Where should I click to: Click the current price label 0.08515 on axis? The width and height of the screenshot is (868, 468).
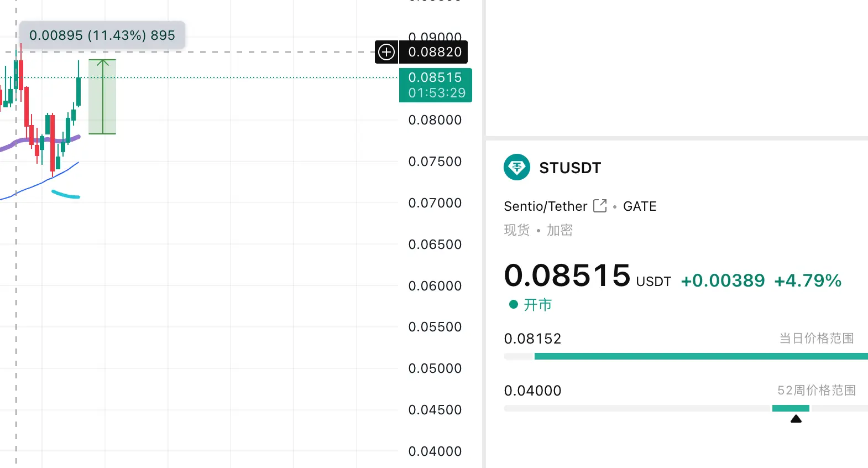436,85
